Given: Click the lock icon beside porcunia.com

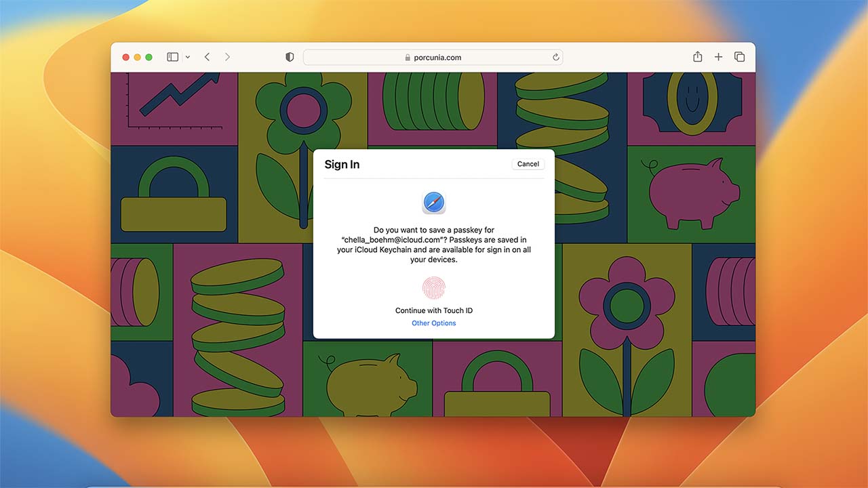Looking at the screenshot, I should pos(408,58).
